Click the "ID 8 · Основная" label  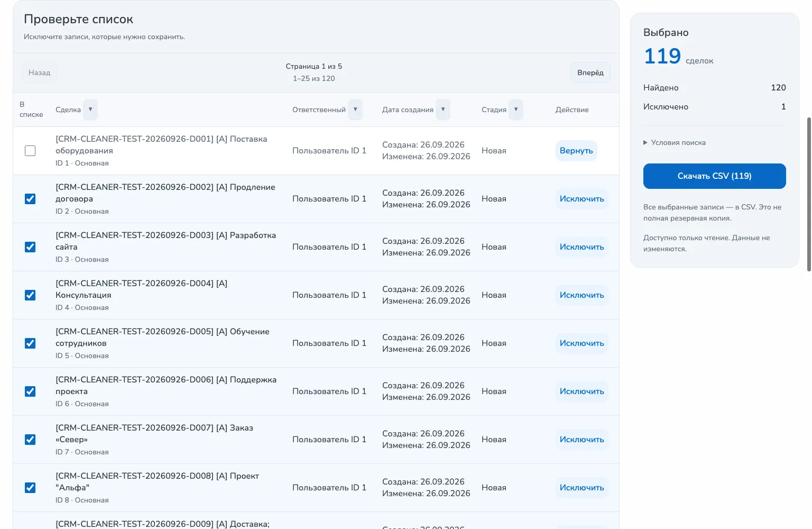(82, 500)
